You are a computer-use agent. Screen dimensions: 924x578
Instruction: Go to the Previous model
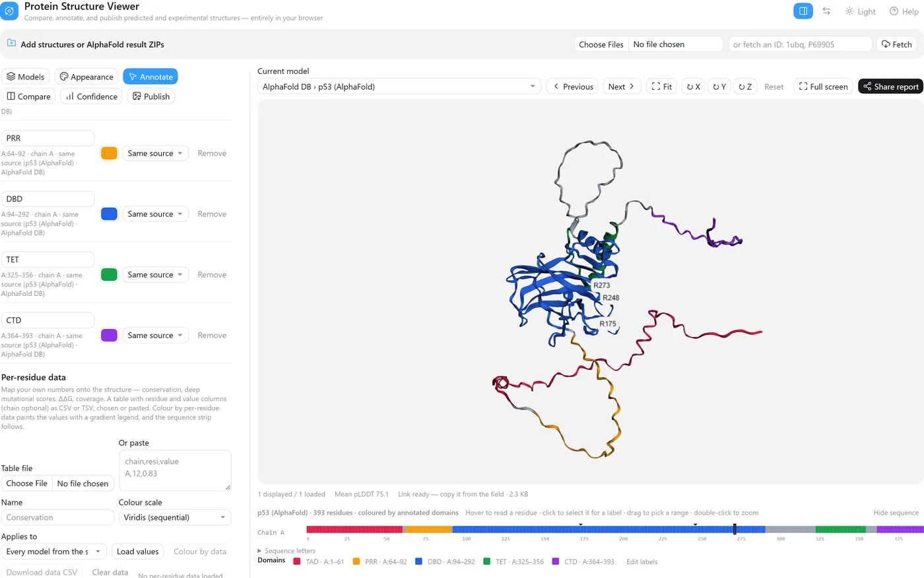(573, 87)
